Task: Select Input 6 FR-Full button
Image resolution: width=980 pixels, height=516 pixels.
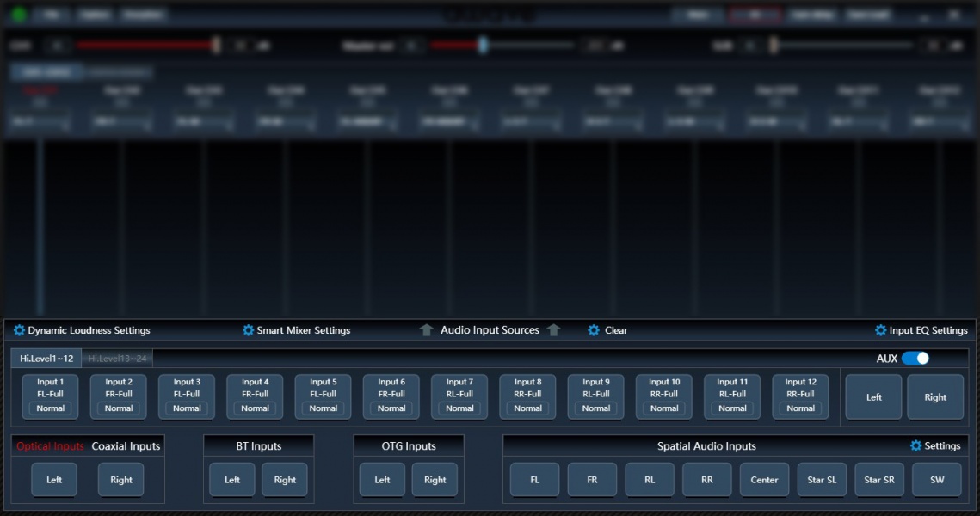Action: point(391,396)
